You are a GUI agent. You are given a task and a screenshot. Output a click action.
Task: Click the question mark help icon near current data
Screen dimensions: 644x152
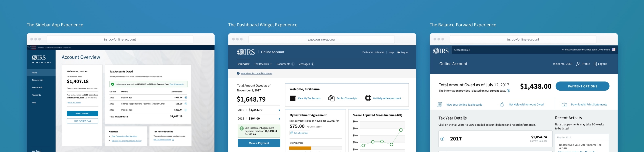click(508, 91)
